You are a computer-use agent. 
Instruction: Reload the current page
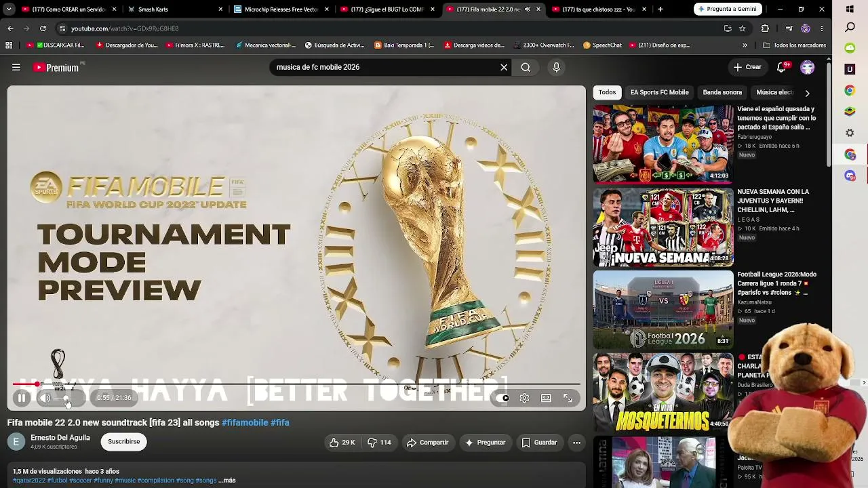(x=43, y=28)
